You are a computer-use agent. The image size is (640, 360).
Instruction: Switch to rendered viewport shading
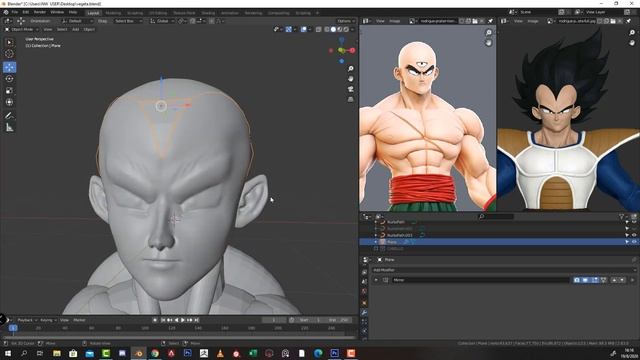click(x=346, y=29)
